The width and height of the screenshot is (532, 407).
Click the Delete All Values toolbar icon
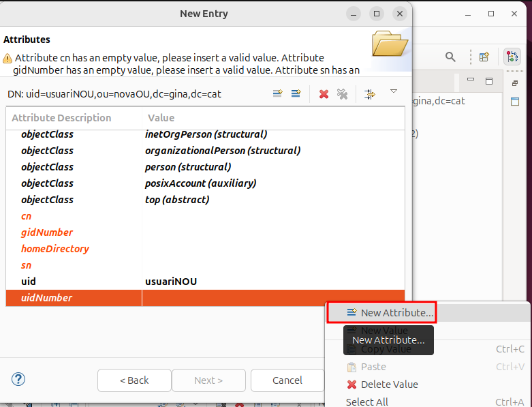click(x=342, y=94)
